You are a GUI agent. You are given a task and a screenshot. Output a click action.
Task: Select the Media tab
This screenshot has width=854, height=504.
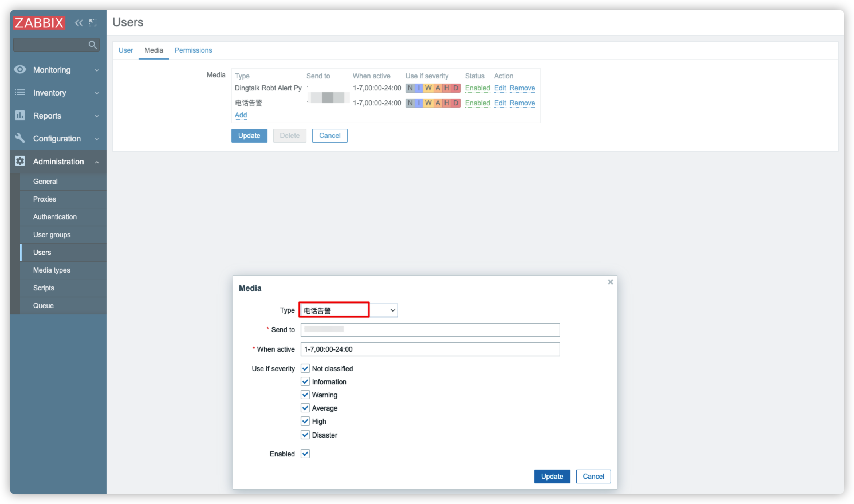tap(154, 50)
